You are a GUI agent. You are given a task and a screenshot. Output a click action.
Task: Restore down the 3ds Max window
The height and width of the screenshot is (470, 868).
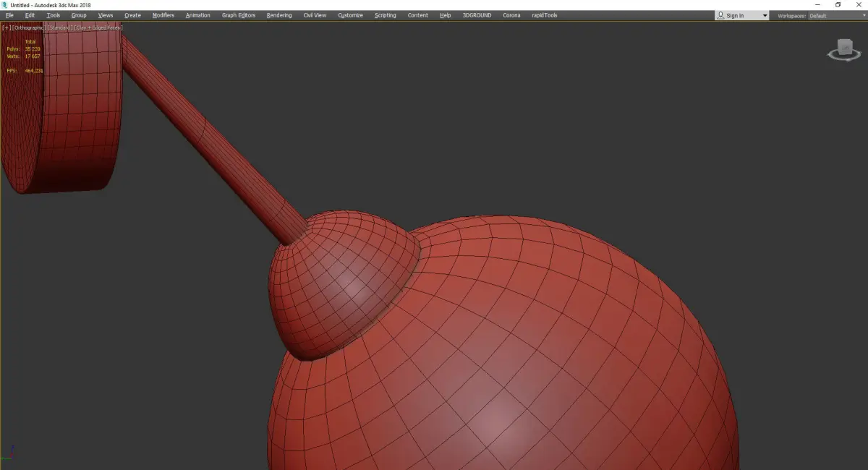point(838,4)
